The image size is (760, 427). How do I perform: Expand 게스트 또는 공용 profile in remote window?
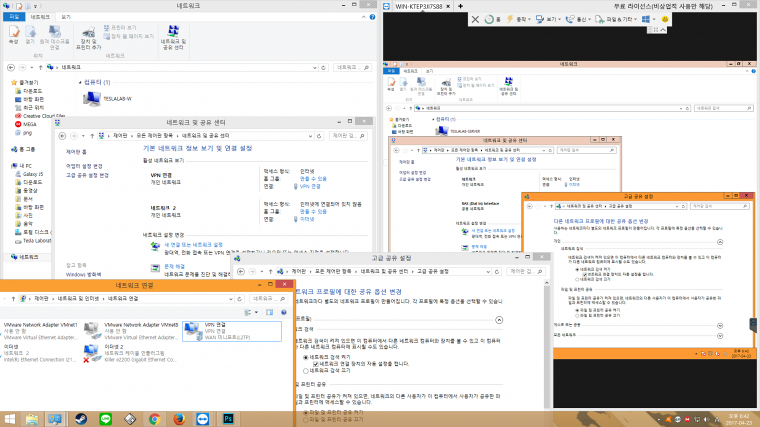pos(720,326)
